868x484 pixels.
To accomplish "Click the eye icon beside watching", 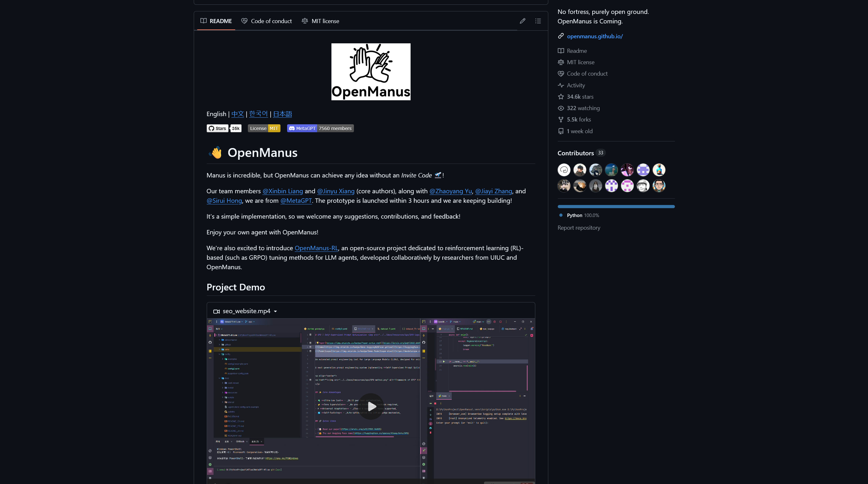I will coord(561,108).
